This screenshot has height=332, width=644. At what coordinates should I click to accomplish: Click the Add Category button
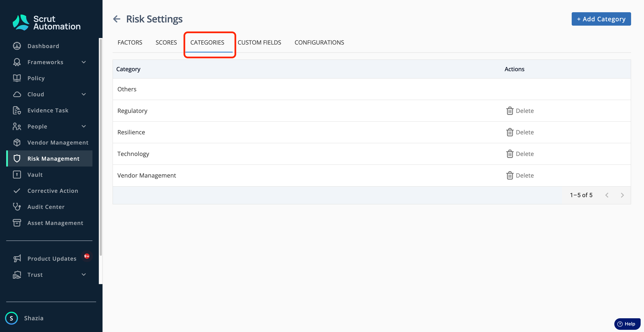[x=601, y=19]
